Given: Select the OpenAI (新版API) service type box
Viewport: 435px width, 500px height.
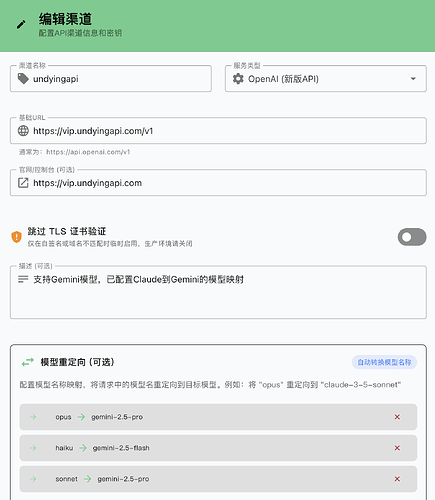Looking at the screenshot, I should [326, 79].
